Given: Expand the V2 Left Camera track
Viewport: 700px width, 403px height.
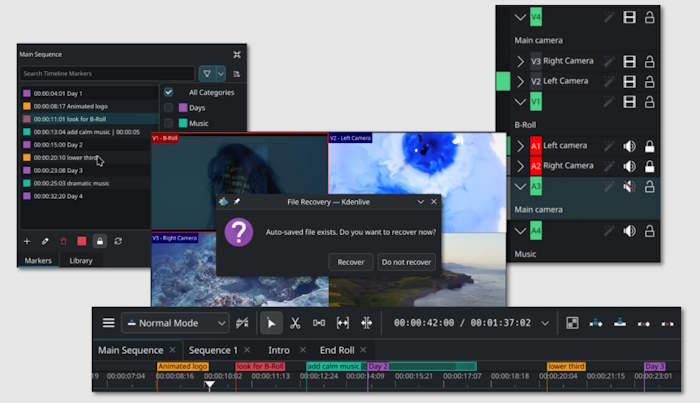Looking at the screenshot, I should click(x=520, y=82).
